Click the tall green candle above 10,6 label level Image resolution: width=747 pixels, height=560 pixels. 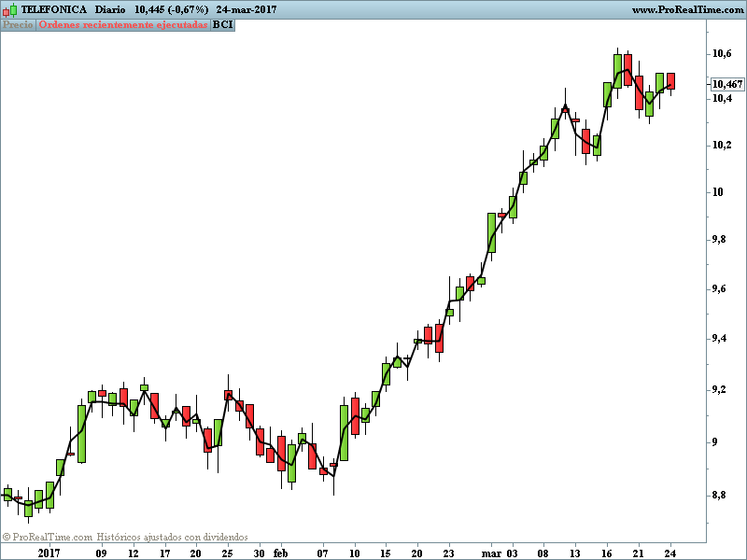(617, 72)
